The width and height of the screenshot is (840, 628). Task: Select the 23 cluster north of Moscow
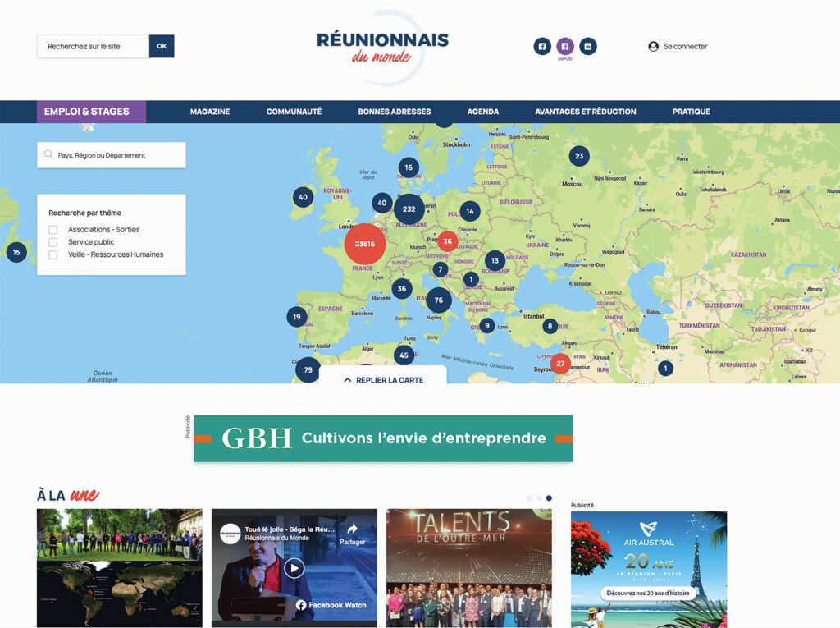(x=579, y=156)
